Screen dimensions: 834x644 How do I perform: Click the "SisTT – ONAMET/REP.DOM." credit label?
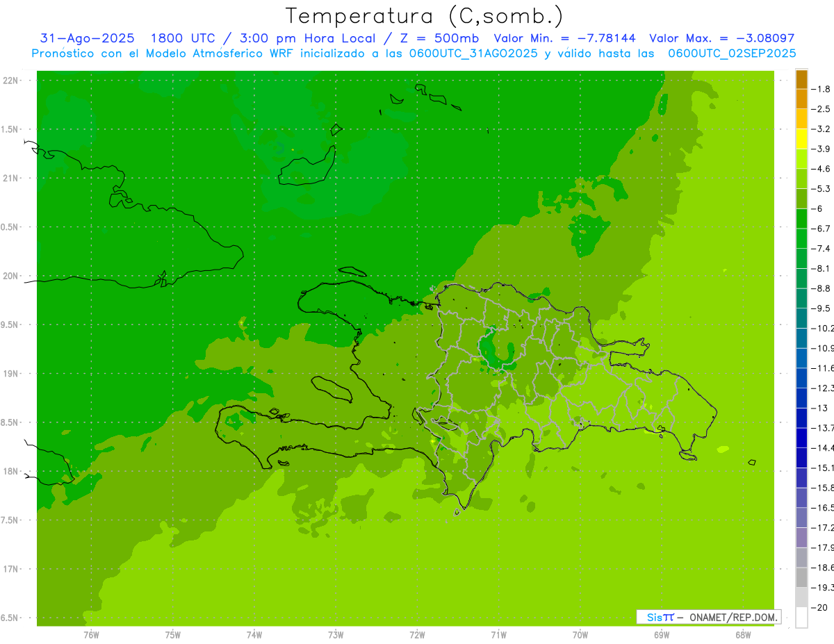pyautogui.click(x=708, y=617)
